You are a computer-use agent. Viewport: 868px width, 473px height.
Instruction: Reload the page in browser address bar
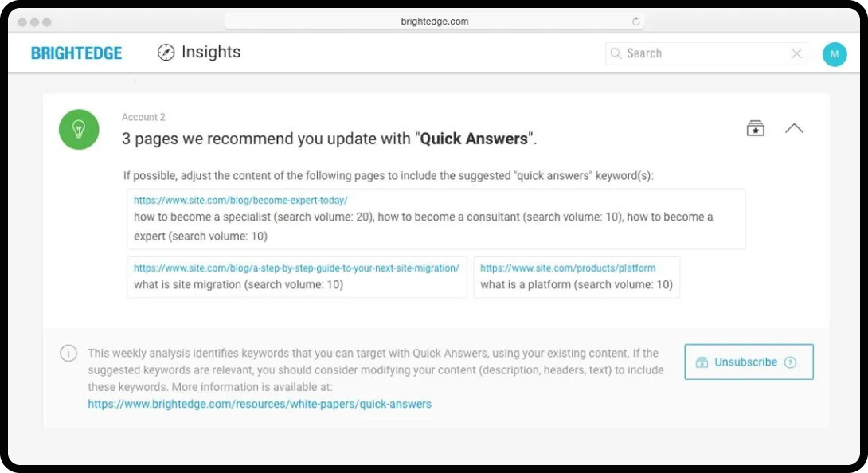tap(636, 21)
